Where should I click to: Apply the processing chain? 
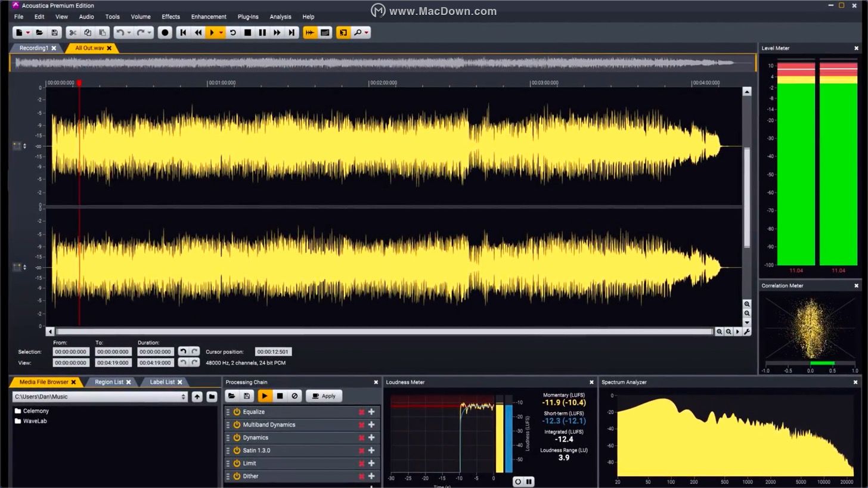pyautogui.click(x=324, y=396)
